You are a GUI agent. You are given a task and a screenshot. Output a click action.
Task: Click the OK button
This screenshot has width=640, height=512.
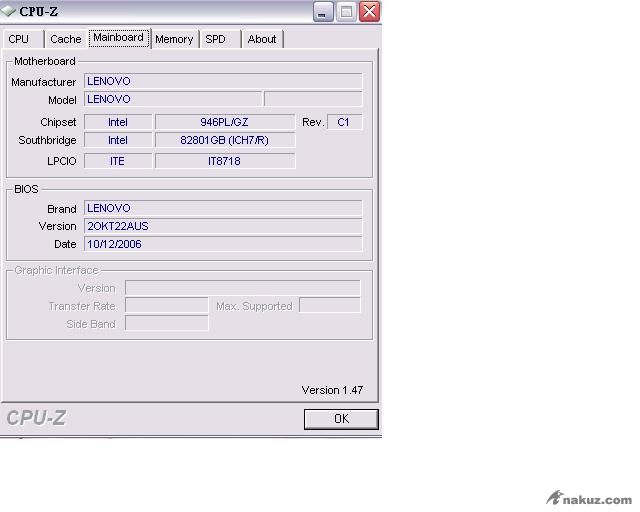point(341,419)
